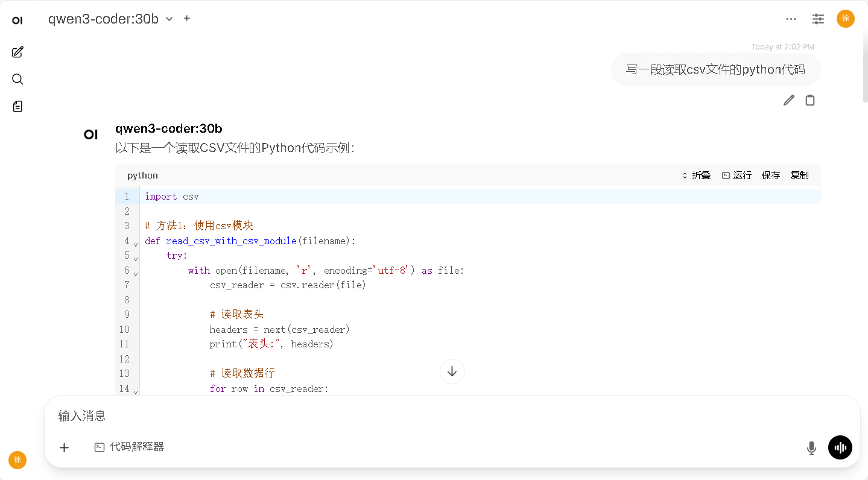Collapse code fold arrow at line 6
868x480 pixels.
pos(136,274)
